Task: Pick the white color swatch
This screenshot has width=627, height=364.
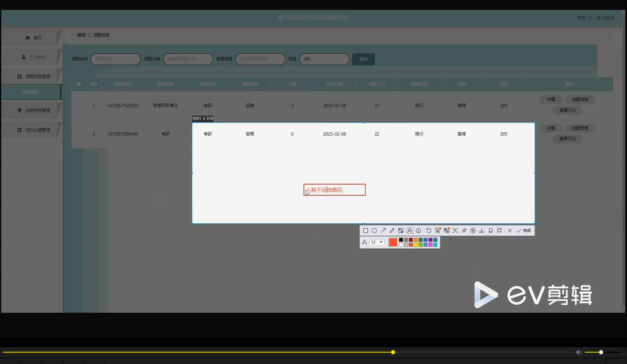Action: pyautogui.click(x=401, y=245)
